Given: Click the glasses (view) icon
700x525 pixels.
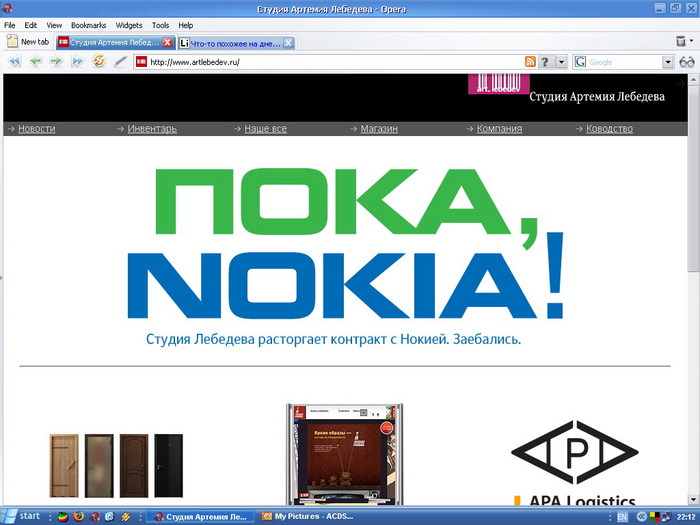Looking at the screenshot, I should (x=687, y=62).
